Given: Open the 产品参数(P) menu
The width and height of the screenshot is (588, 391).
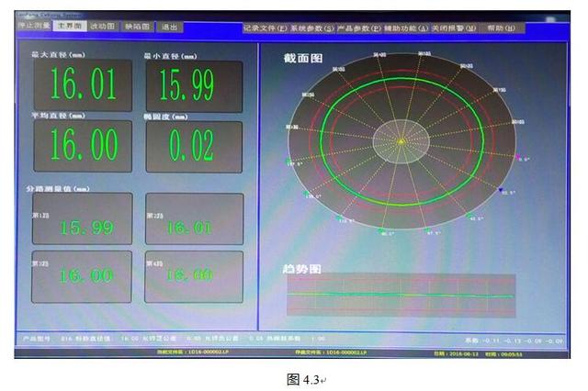Looking at the screenshot, I should pos(360,28).
